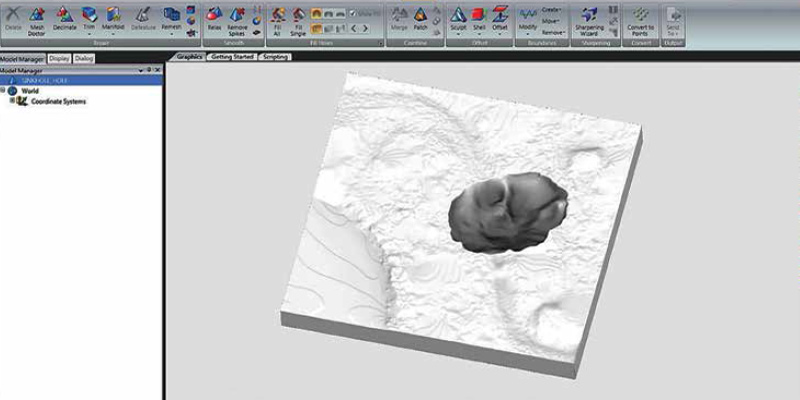The height and width of the screenshot is (400, 800).
Task: Open the Sharpening Wizard
Action: pos(588,20)
